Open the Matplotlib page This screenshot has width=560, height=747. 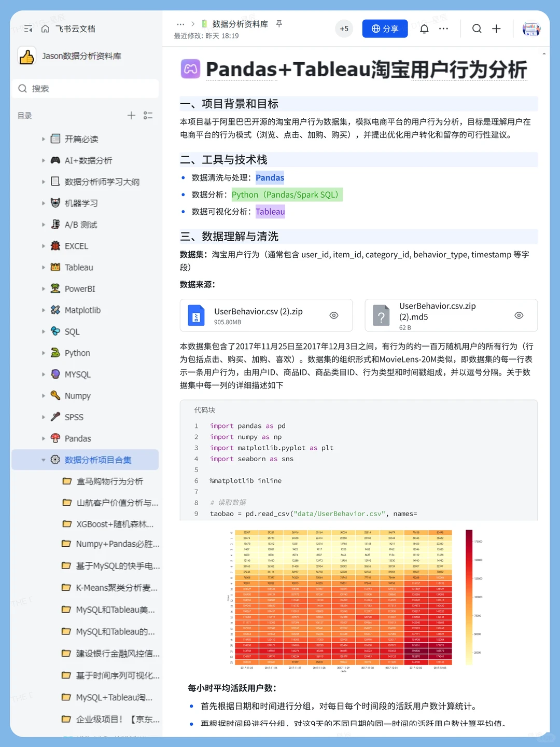coord(82,310)
